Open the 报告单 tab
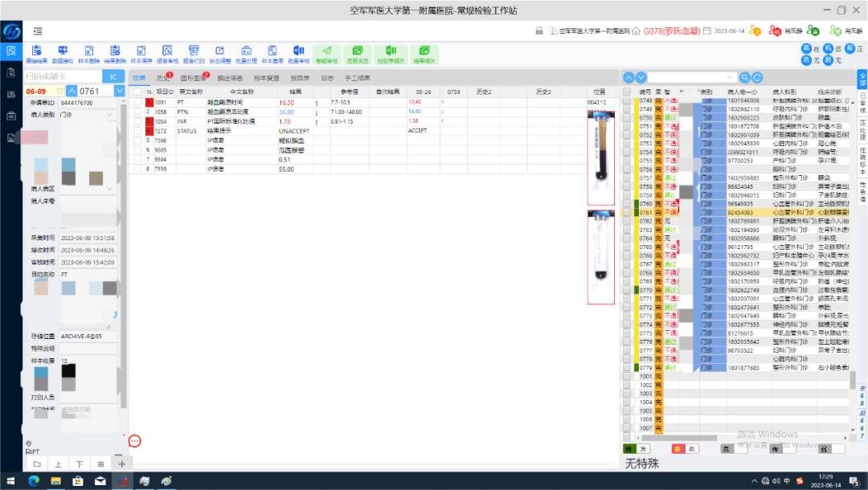The image size is (868, 490). point(300,78)
